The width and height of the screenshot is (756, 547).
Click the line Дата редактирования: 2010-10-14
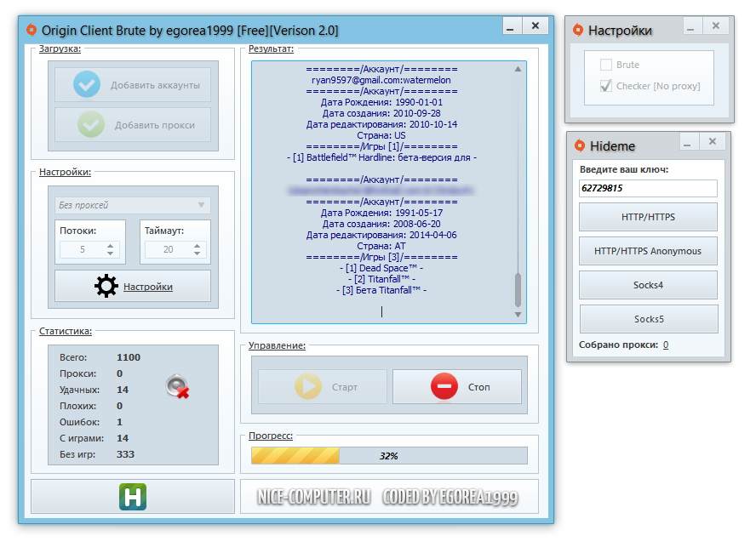pyautogui.click(x=381, y=124)
